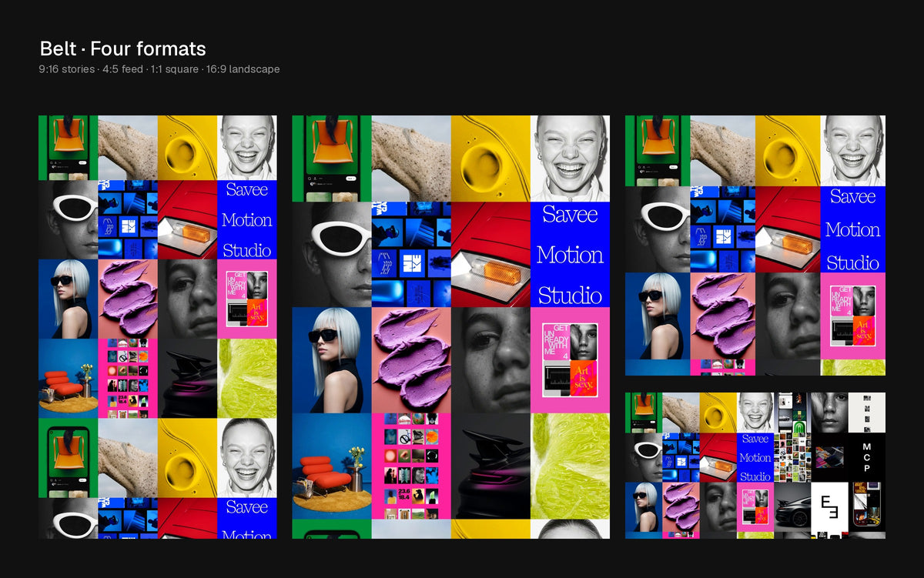
Task: Select the orange lounge chair image in the feed panel
Action: (x=332, y=466)
